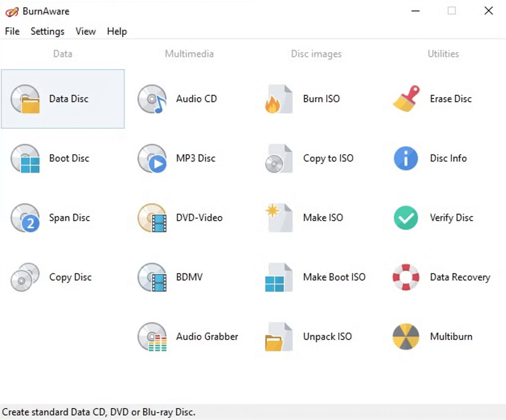Click the Make ISO label

click(x=323, y=217)
